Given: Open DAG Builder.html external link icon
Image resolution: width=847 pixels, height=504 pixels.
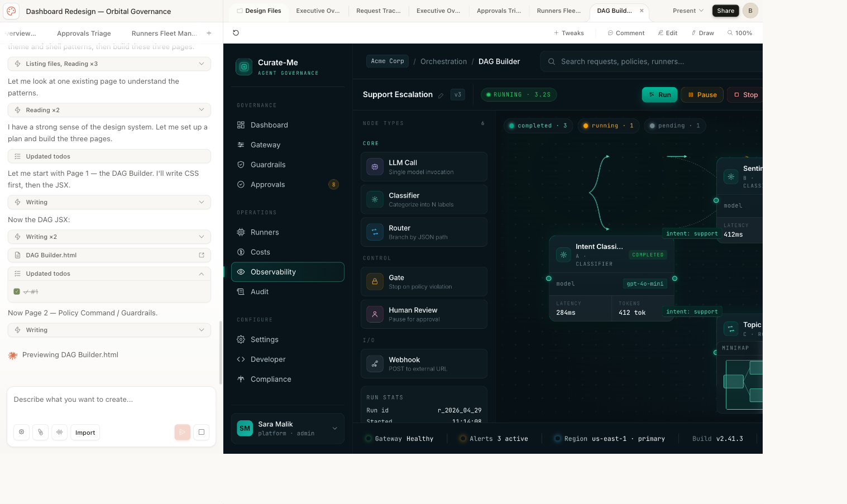Looking at the screenshot, I should (x=202, y=255).
